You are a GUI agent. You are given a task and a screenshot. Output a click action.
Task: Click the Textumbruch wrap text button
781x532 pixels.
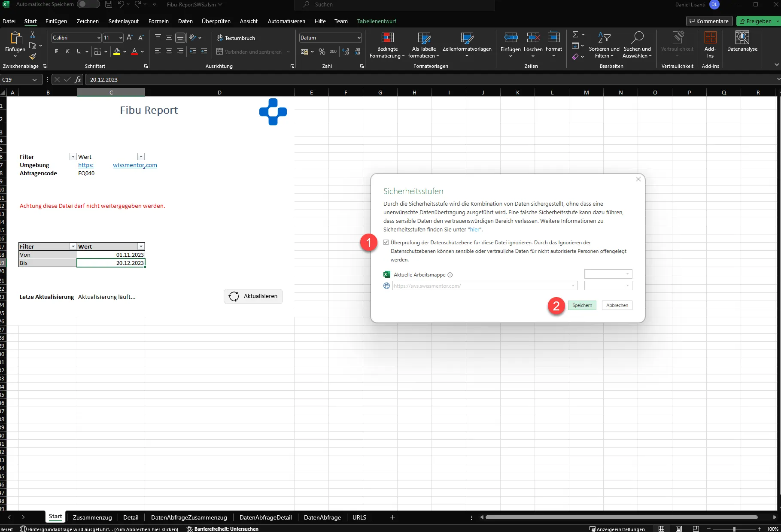(x=236, y=38)
